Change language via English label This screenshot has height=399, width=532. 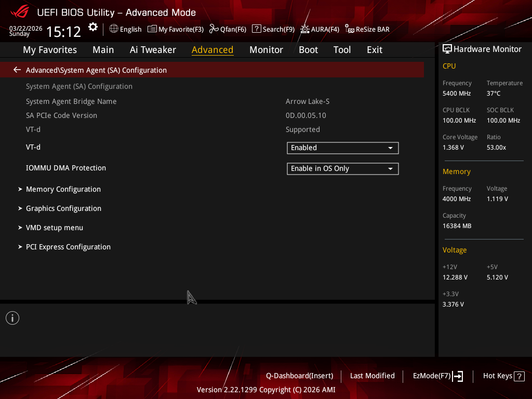pyautogui.click(x=130, y=29)
